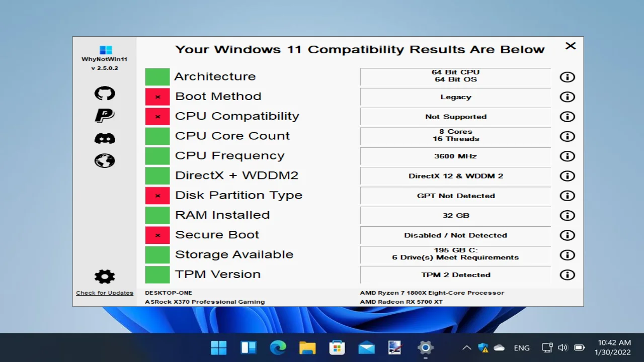Show info for TPM Version row
644x362 pixels.
[567, 275]
